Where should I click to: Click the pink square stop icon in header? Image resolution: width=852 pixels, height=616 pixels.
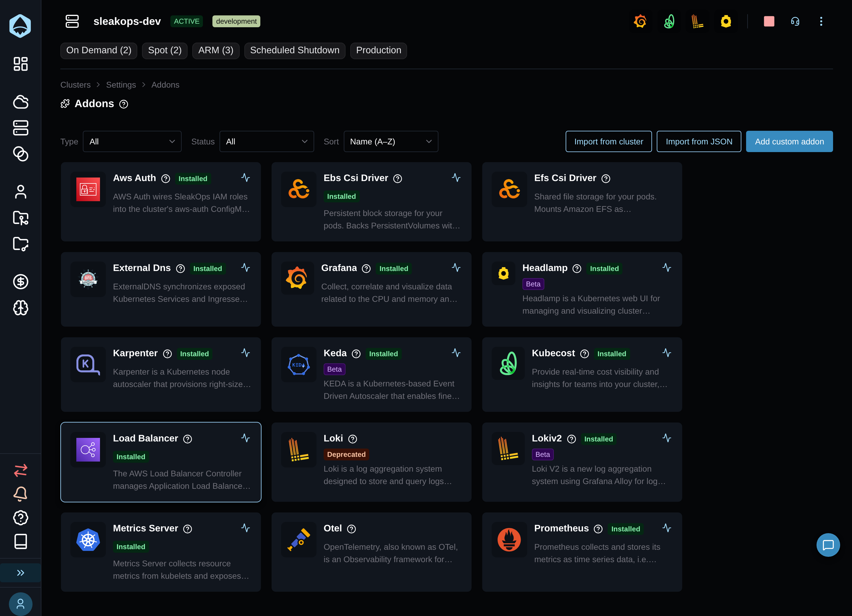pos(769,21)
